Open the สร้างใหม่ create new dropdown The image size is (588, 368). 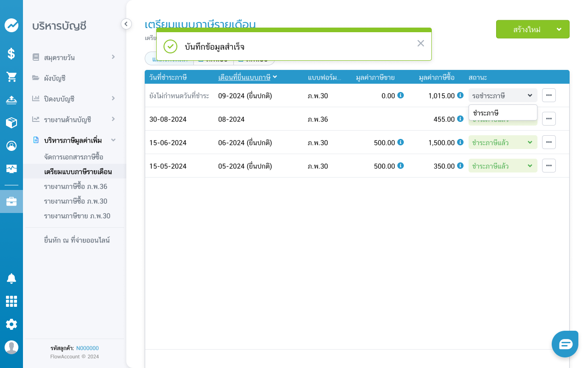pos(533,29)
